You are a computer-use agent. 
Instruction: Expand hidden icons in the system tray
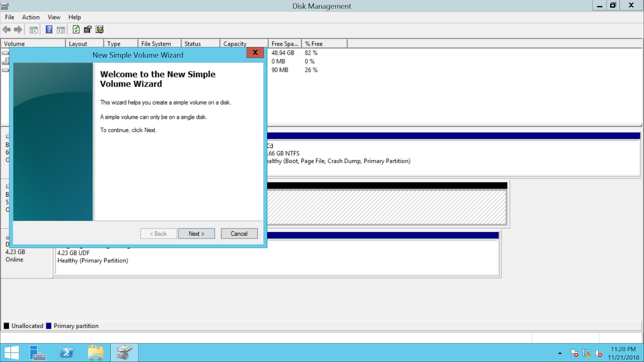point(560,353)
